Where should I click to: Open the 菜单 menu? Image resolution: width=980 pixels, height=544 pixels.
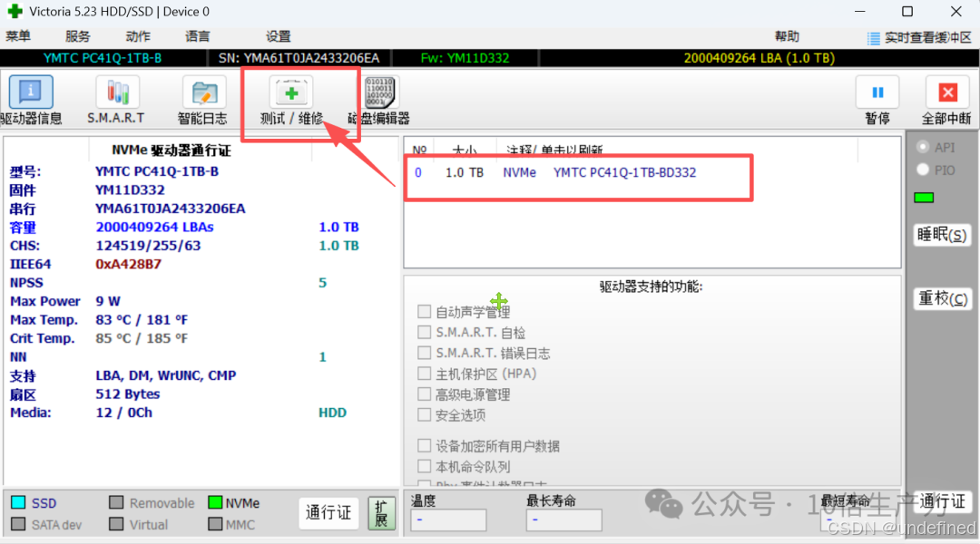click(18, 36)
